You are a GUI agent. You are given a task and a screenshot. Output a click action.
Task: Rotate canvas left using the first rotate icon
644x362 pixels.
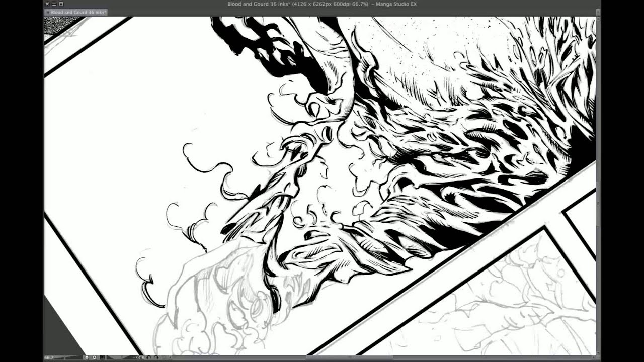point(149,357)
